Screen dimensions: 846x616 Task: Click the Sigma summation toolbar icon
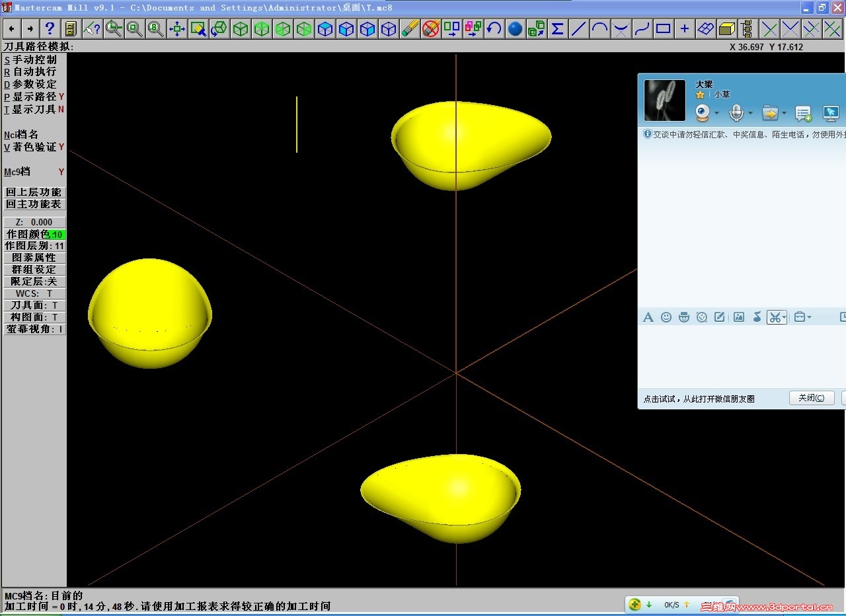[557, 28]
